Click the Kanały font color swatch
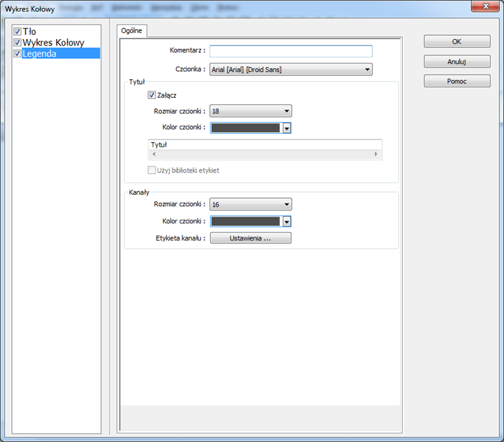 pos(245,221)
